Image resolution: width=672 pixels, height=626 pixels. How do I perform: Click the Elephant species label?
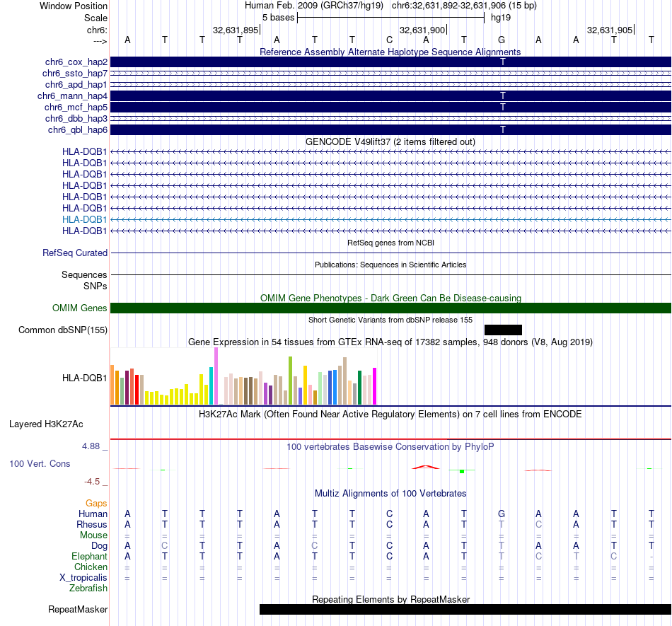[x=90, y=556]
